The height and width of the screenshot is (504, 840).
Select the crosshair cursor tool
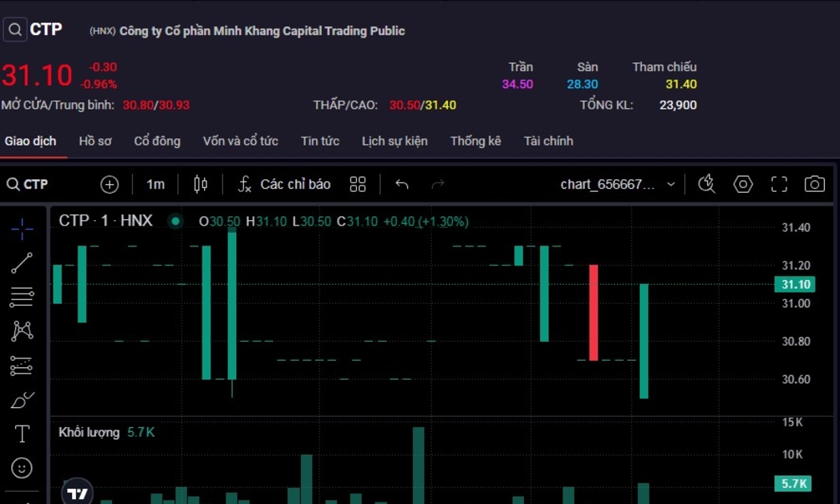point(22,229)
